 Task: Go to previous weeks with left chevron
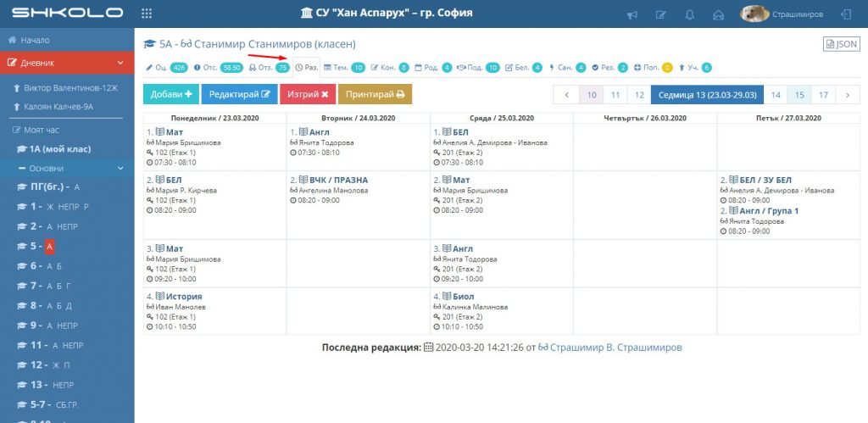tap(566, 95)
